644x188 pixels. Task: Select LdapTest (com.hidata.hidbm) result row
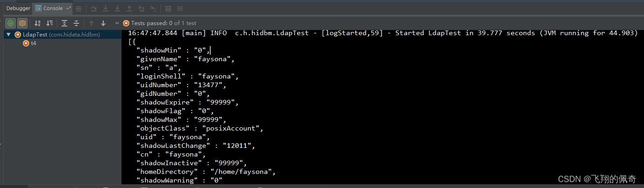(61, 35)
